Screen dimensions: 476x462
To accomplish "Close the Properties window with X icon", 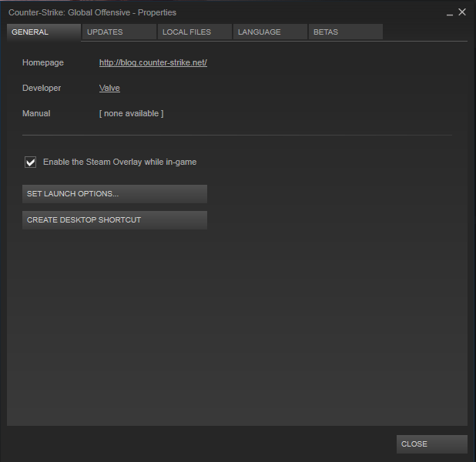I will point(462,12).
